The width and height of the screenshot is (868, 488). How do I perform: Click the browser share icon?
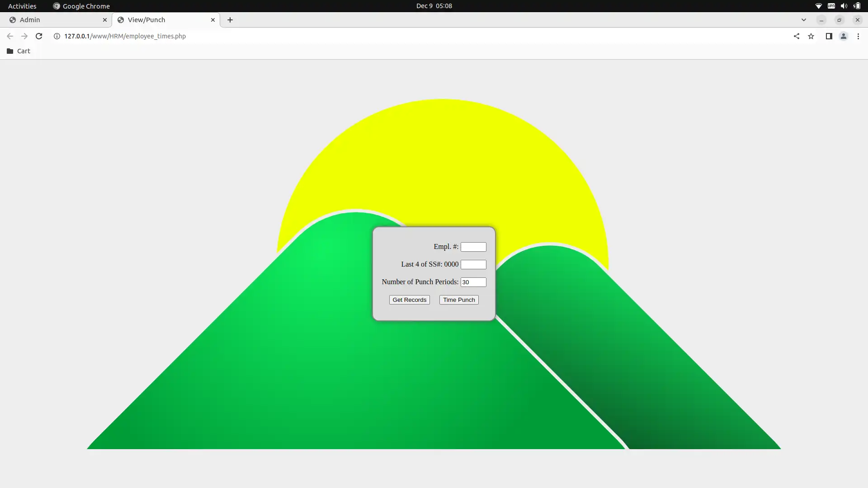pyautogui.click(x=796, y=36)
